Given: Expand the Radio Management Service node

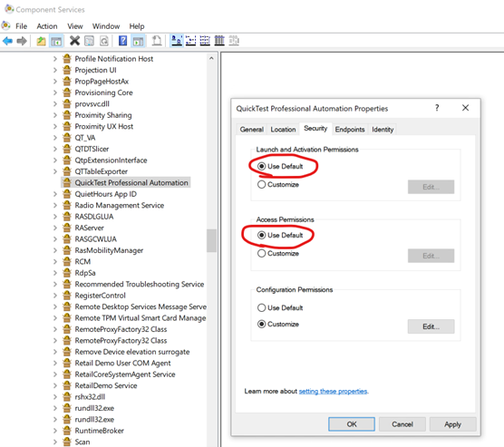Looking at the screenshot, I should click(55, 205).
